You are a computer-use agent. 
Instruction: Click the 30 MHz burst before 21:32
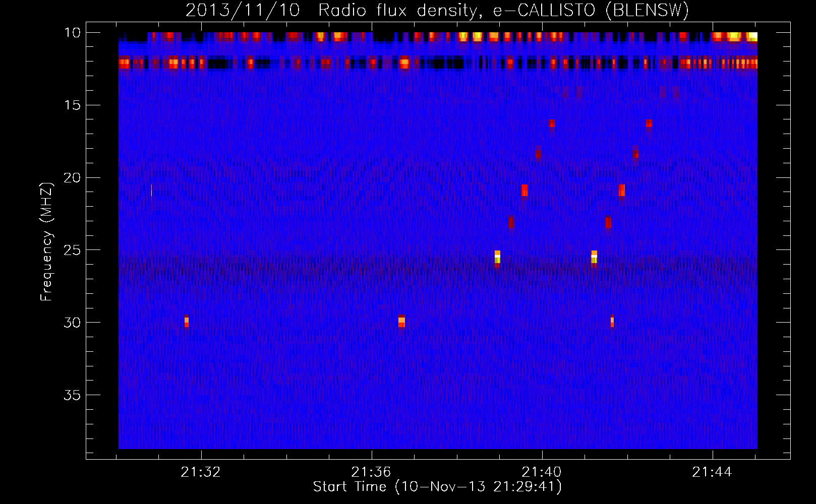[187, 321]
